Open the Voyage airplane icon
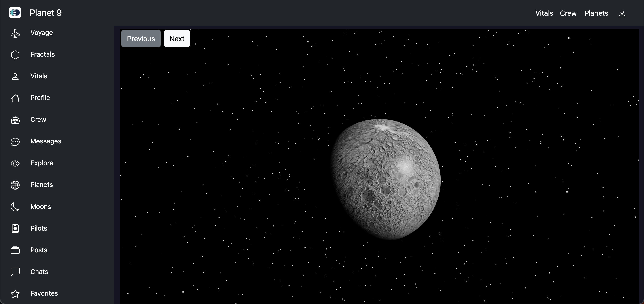 click(x=15, y=33)
